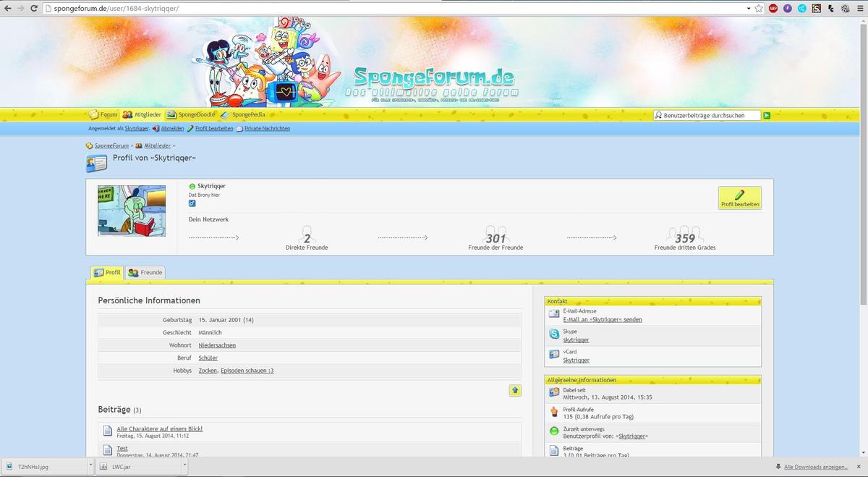Click the Profil-Aufrufe icon
This screenshot has width=868, height=477.
pyautogui.click(x=554, y=412)
